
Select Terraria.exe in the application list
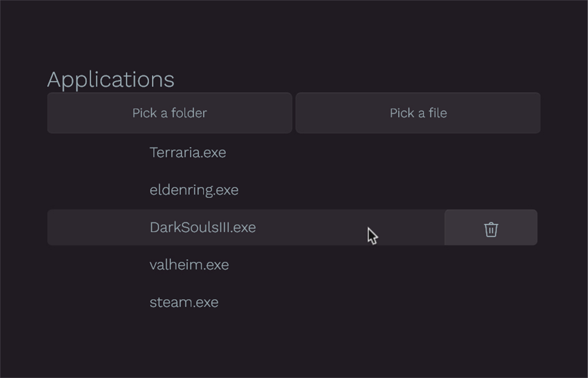(188, 153)
